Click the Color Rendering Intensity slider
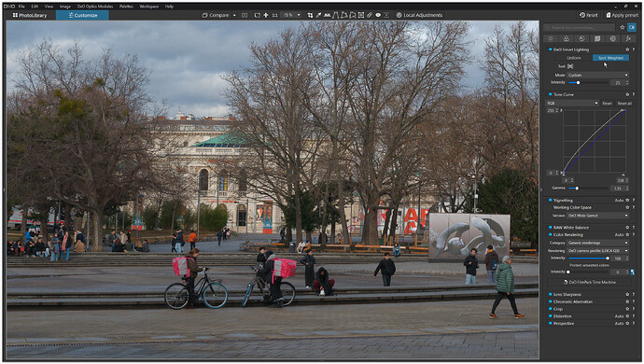 point(589,259)
